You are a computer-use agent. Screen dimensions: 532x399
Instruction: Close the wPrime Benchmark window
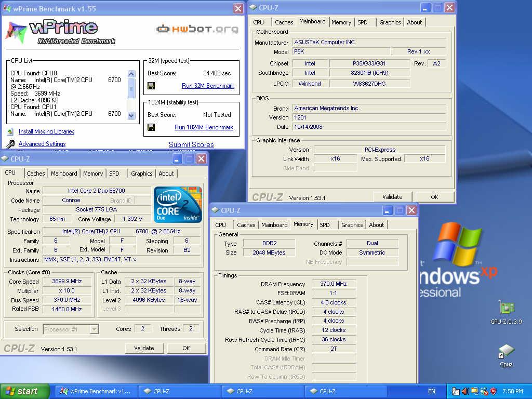coord(238,8)
